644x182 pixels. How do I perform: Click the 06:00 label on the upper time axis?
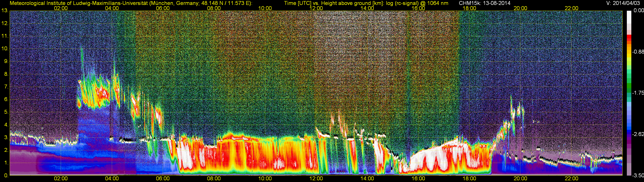tap(163, 8)
